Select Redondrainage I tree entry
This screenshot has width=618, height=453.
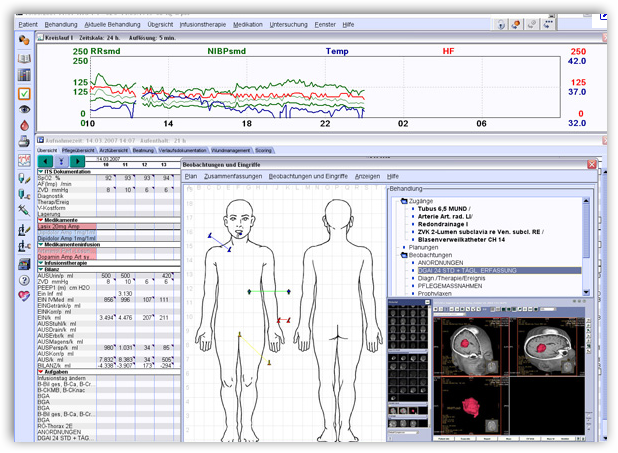[443, 224]
